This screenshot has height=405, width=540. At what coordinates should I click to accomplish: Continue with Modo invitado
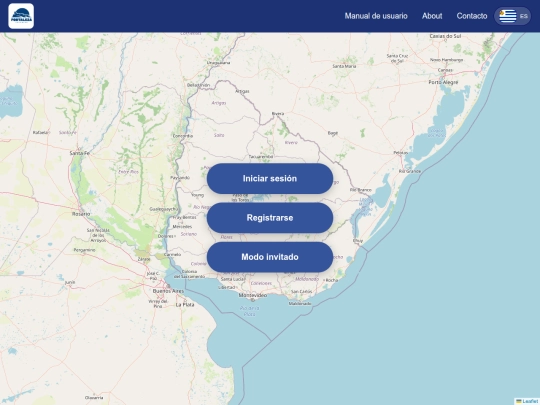coord(270,257)
